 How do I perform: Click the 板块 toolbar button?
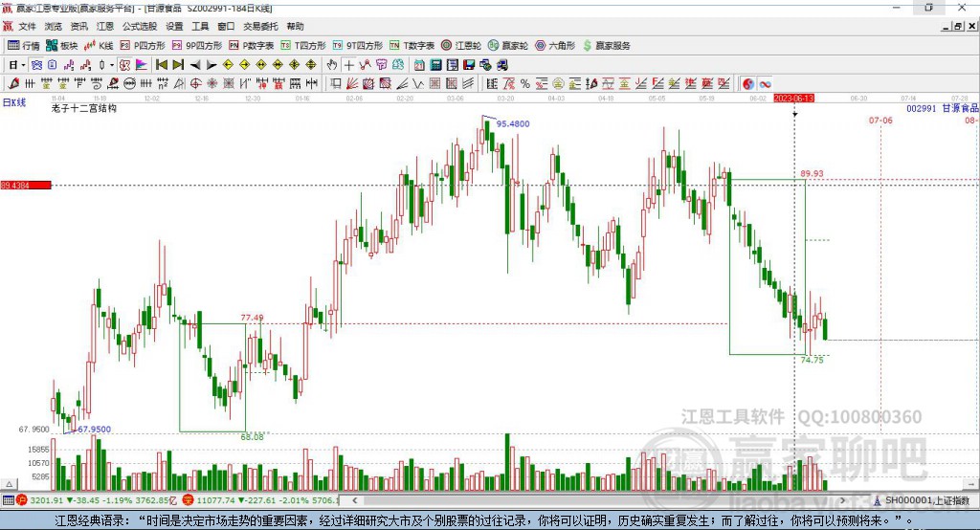tap(62, 46)
